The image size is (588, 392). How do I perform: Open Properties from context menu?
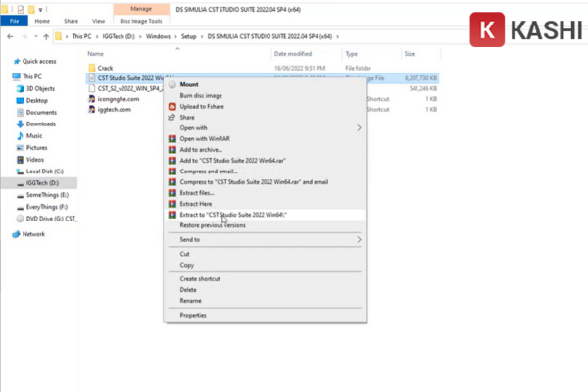[x=193, y=316]
